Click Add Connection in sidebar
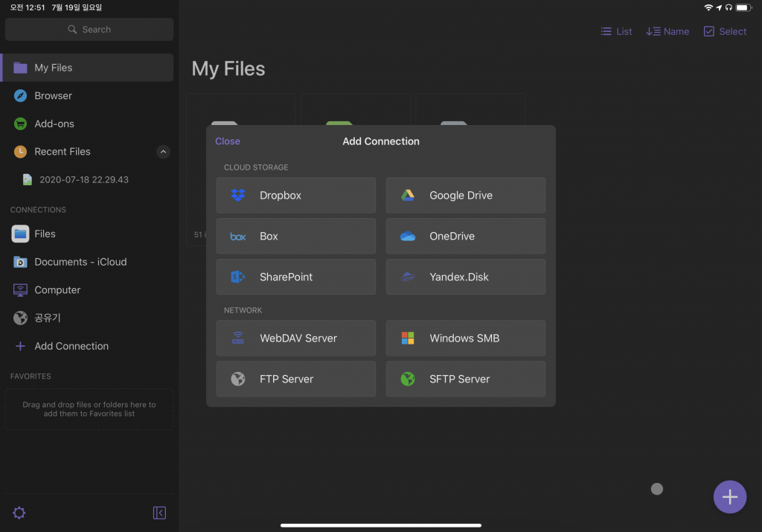 [x=88, y=347]
